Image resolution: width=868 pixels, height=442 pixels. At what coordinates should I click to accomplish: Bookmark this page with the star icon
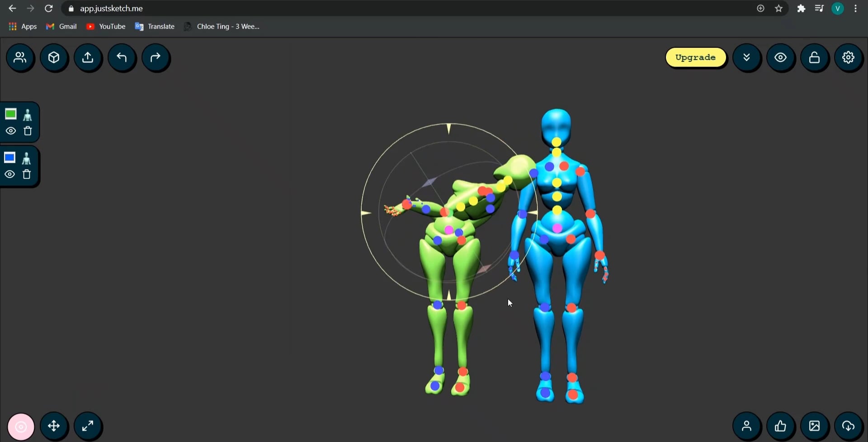778,8
